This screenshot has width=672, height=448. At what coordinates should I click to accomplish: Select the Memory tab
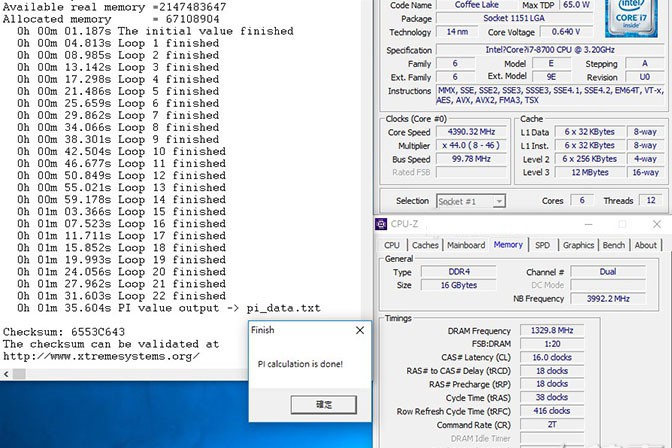pos(508,245)
